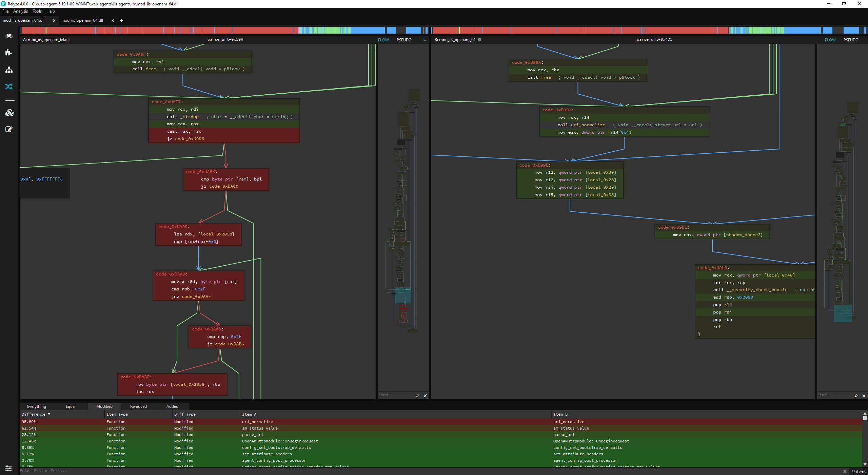Add a new tab with plus button
Viewport: 868px width, 475px height.
[x=121, y=20]
